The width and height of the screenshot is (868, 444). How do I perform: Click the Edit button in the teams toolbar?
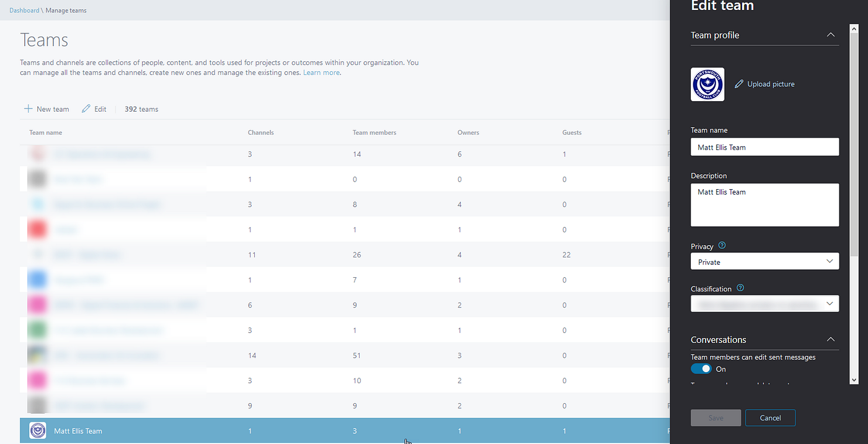94,109
